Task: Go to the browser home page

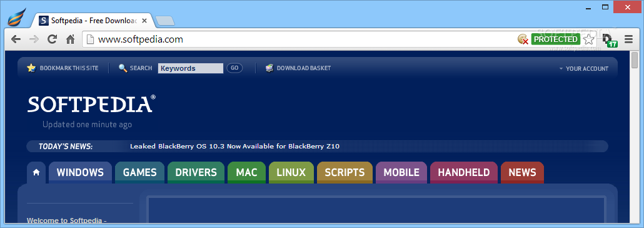Action: point(70,39)
